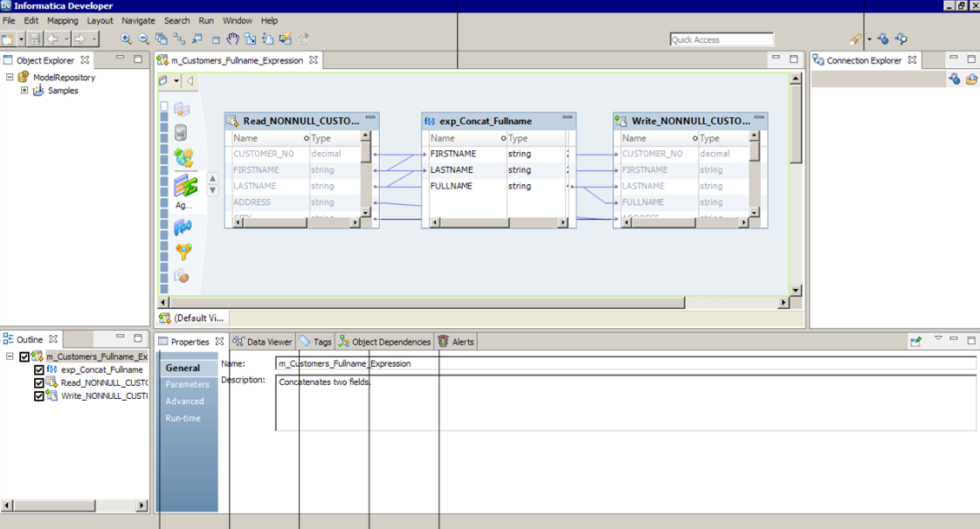The width and height of the screenshot is (980, 529).
Task: Click the Description text area
Action: tap(625, 402)
